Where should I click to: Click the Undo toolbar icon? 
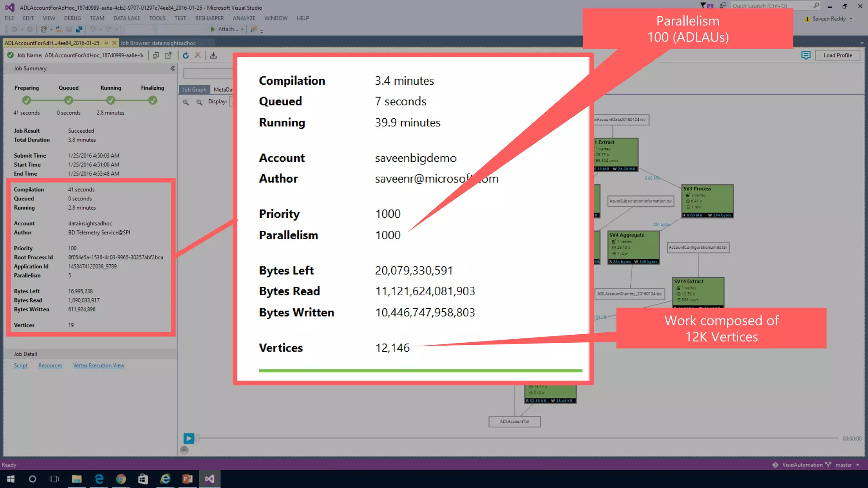click(92, 29)
